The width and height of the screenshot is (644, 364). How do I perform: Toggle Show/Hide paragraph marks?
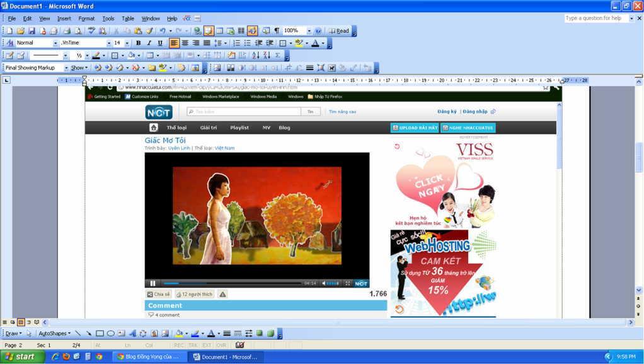[277, 31]
